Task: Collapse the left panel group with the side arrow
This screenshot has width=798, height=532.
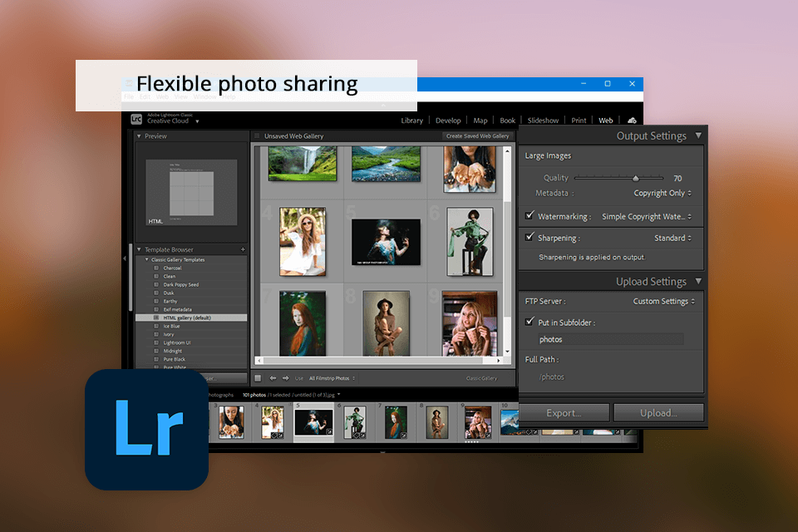Action: coord(125,259)
